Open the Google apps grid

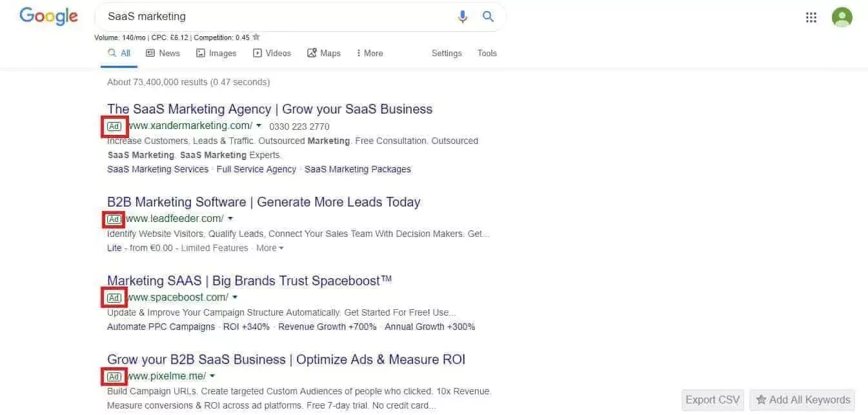811,17
